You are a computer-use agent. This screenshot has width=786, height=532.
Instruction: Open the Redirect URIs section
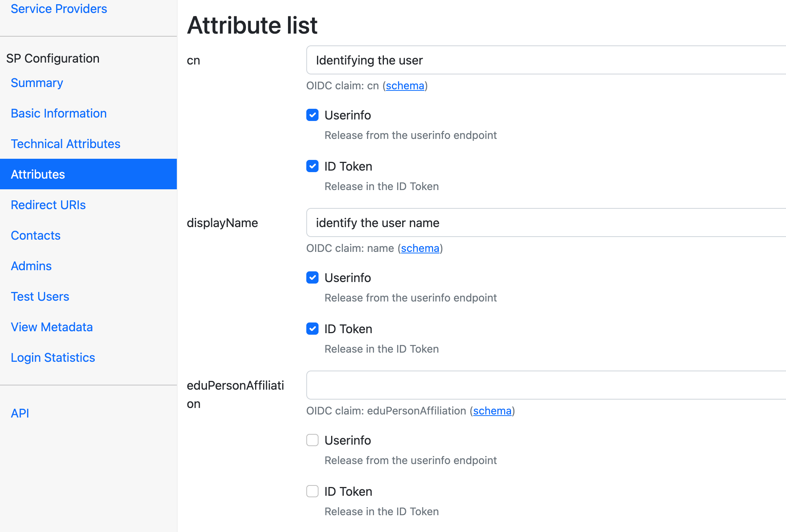(48, 205)
